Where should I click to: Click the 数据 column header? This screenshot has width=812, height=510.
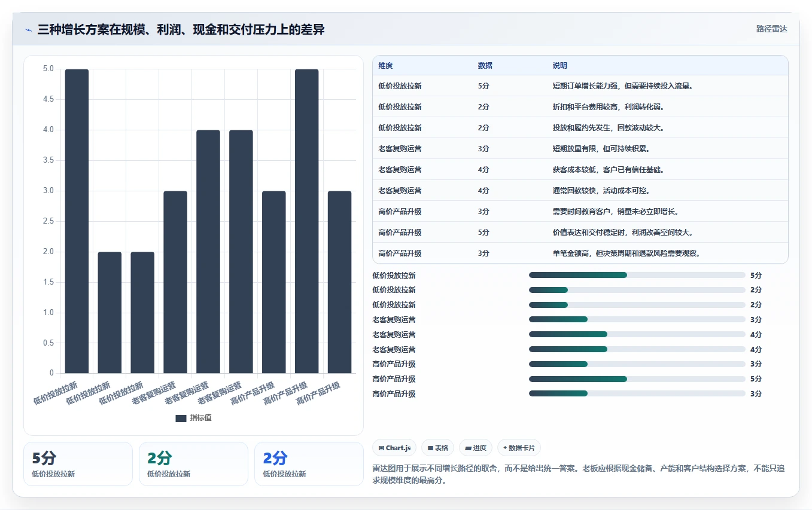(485, 66)
